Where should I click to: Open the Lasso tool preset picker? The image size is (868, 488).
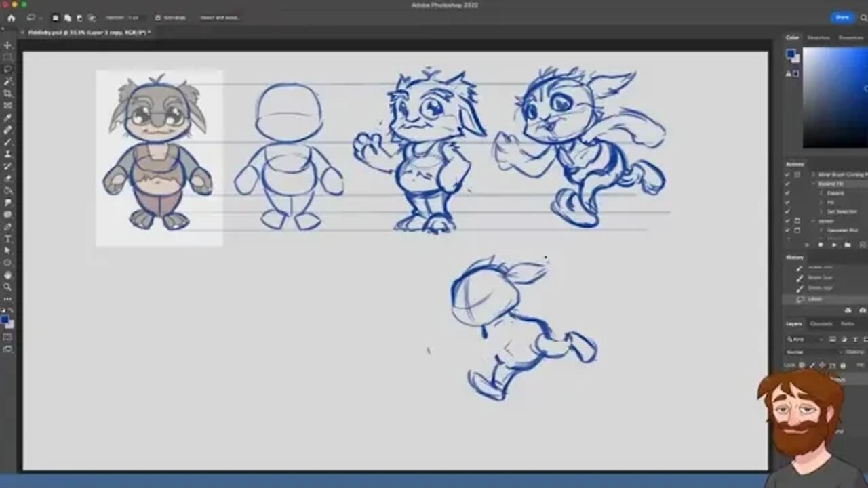click(x=33, y=18)
